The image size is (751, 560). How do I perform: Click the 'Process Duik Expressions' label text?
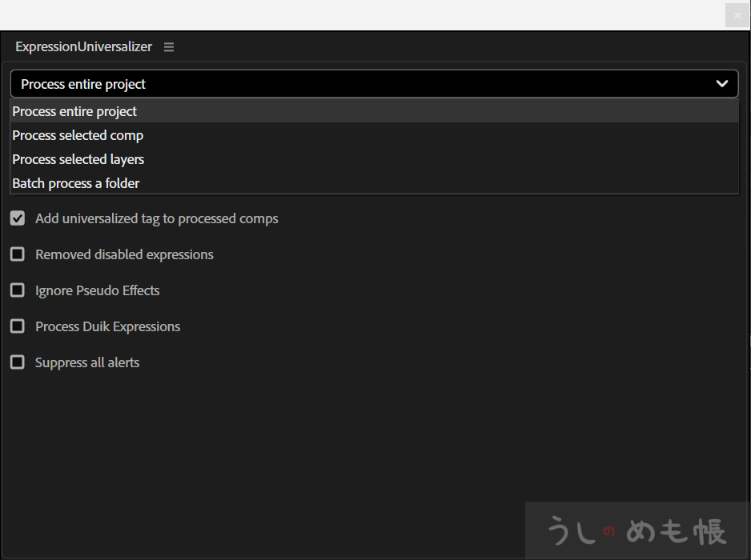point(107,326)
